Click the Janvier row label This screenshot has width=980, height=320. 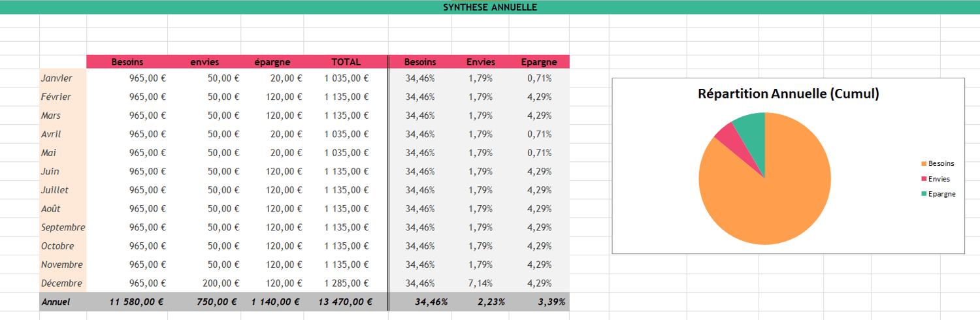[63, 78]
